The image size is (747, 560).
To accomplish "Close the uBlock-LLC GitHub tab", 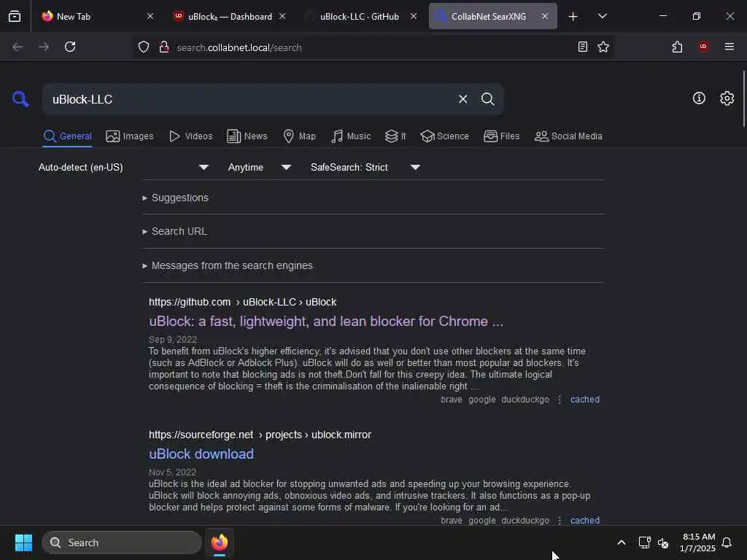I will coord(414,16).
